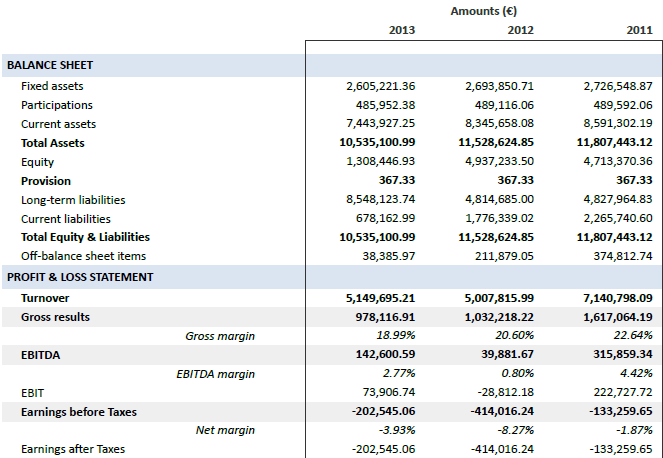Click the BALANCE SHEET section header
Image resolution: width=663 pixels, height=458 pixels.
click(50, 65)
